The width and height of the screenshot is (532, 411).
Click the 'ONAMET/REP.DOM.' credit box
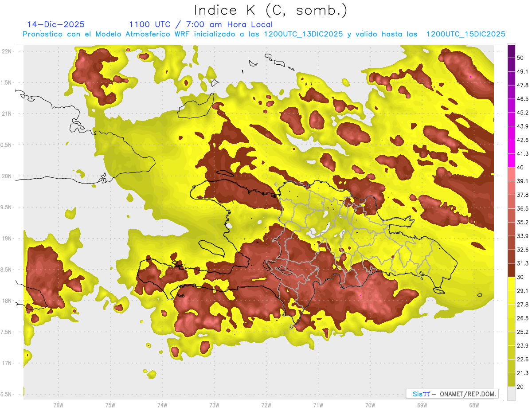coord(452,394)
